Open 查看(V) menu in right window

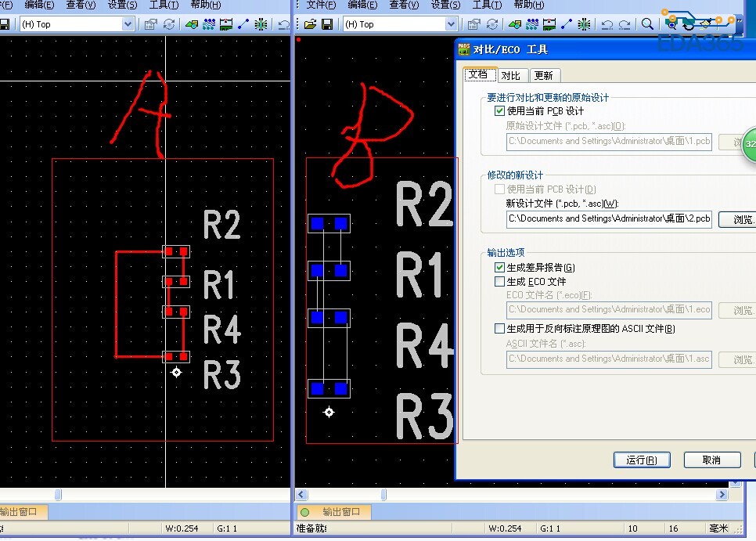coord(404,5)
